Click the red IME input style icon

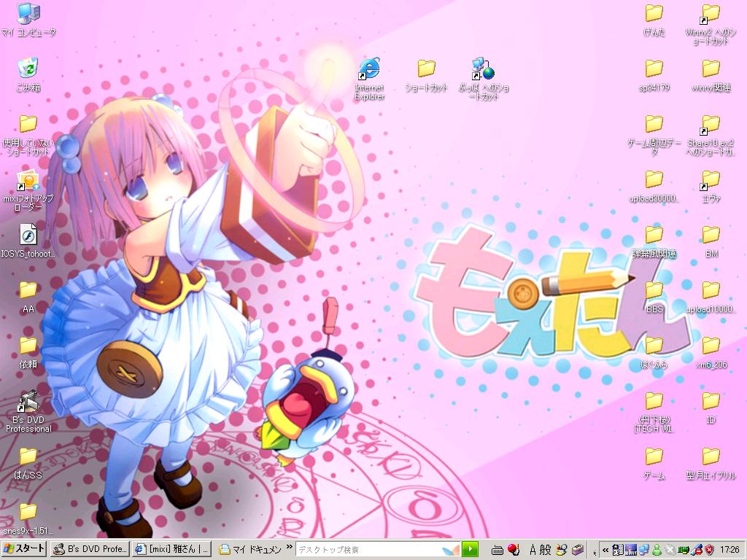point(514,550)
